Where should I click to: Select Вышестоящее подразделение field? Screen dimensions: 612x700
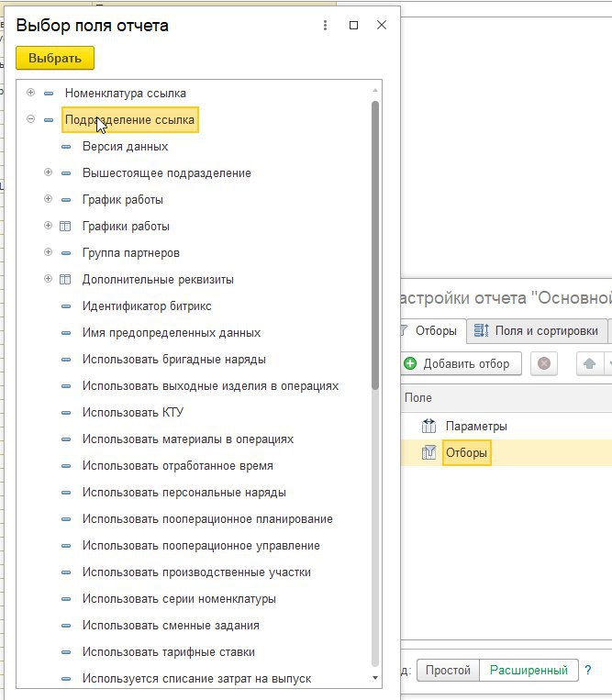(167, 173)
